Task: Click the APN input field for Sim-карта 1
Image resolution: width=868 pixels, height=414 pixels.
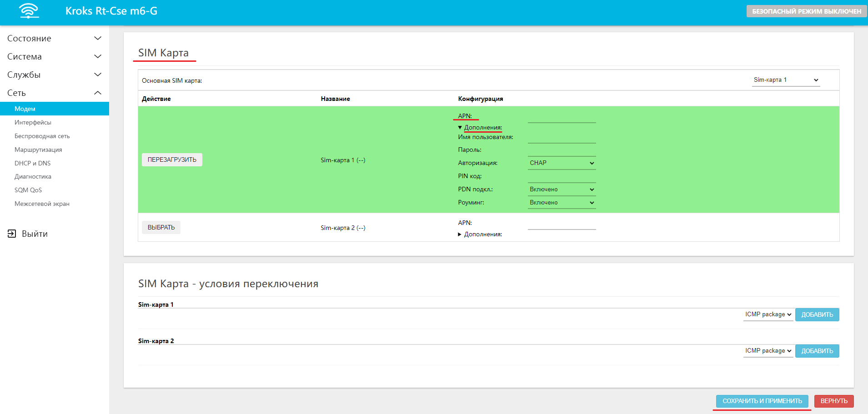Action: coord(562,117)
